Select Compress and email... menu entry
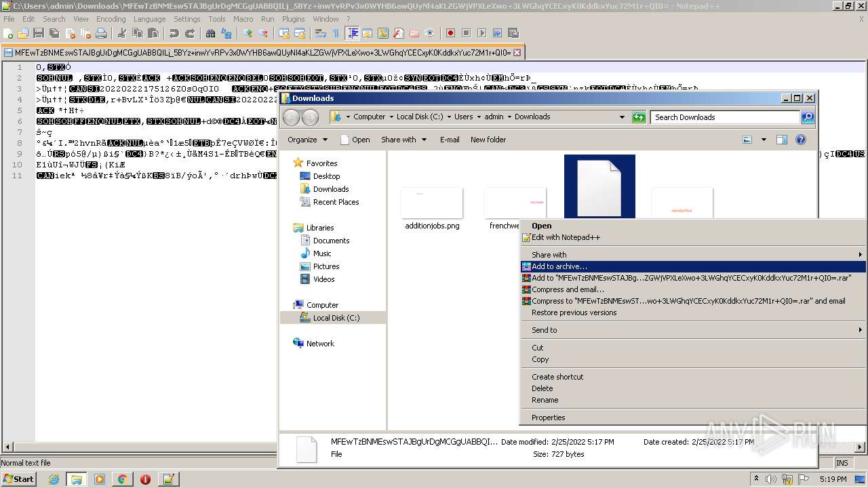This screenshot has height=488, width=868. pyautogui.click(x=693, y=289)
